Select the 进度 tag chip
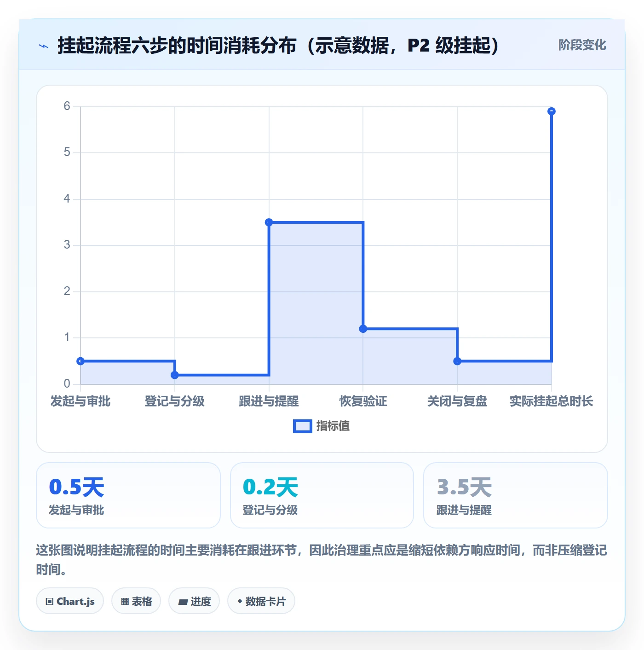Viewport: 644px width, 650px height. pyautogui.click(x=194, y=601)
